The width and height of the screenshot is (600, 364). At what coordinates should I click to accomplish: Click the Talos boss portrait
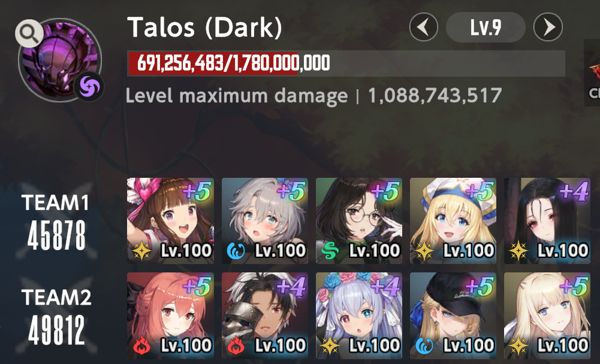coord(60,60)
